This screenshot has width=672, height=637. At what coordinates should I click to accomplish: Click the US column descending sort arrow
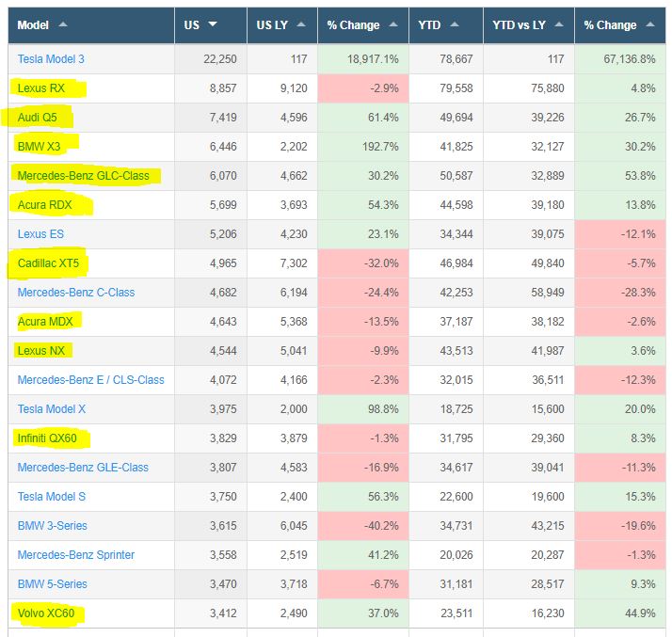coord(213,24)
